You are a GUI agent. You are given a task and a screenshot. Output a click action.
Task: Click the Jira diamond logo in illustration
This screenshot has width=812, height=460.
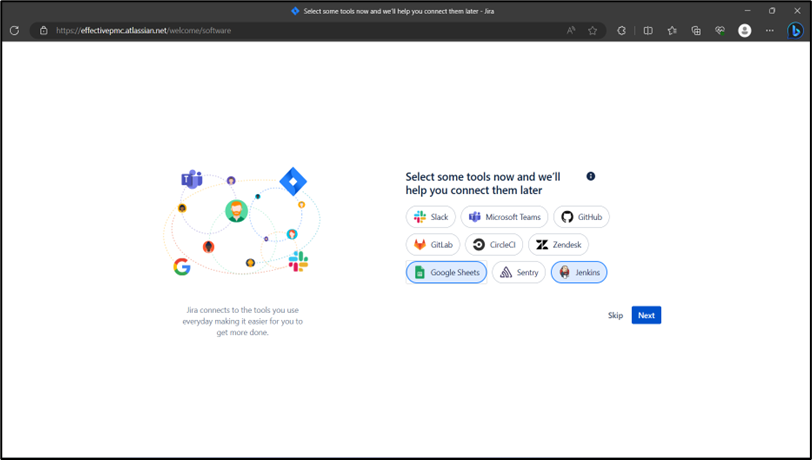coord(293,181)
